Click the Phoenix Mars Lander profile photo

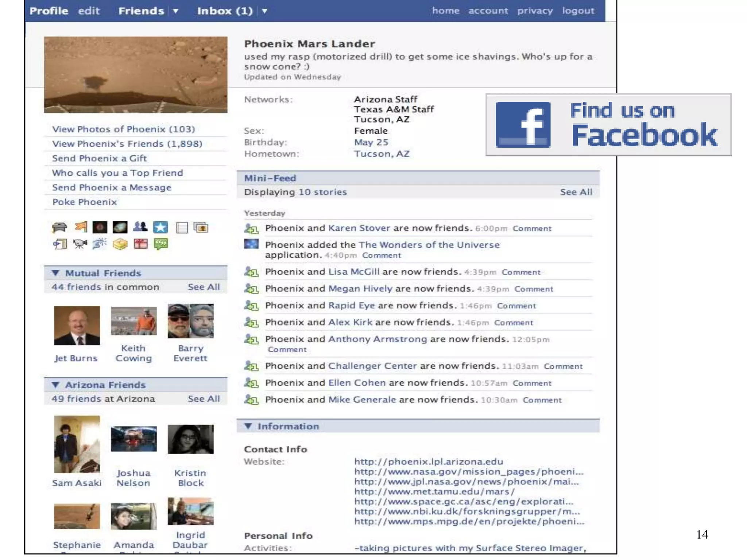pos(136,75)
